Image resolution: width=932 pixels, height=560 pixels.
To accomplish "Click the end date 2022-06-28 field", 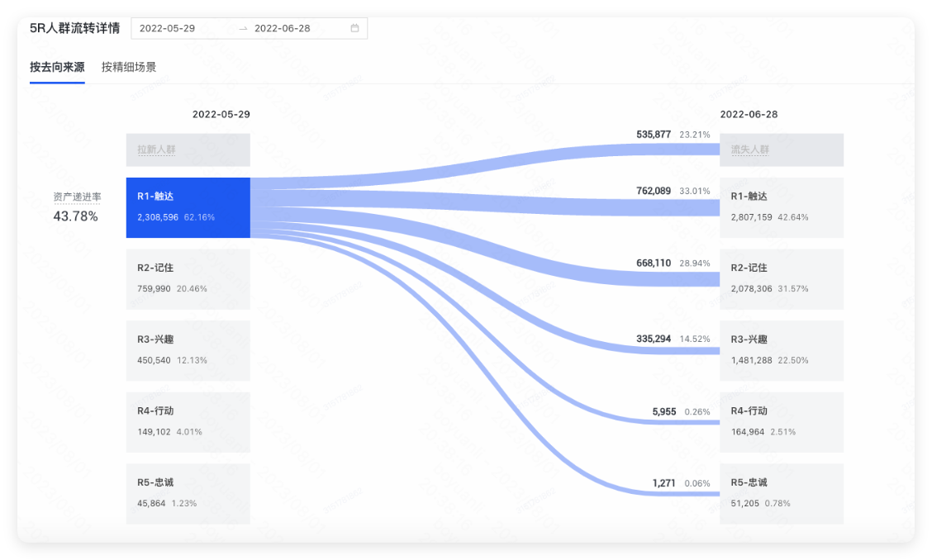I will coord(283,28).
